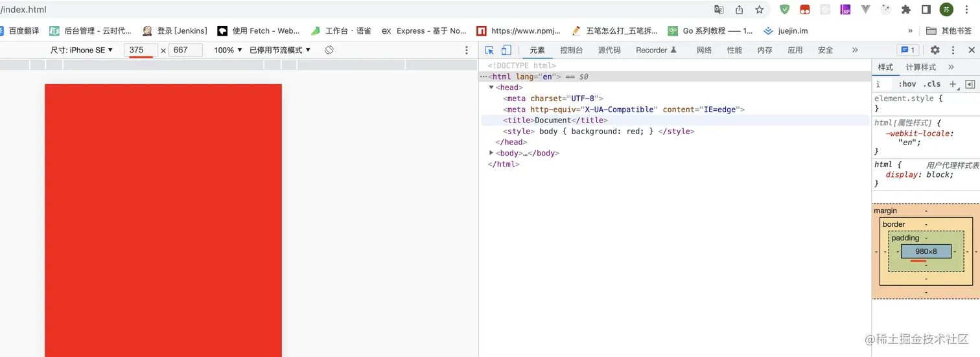Switch to the 内存 tab

pyautogui.click(x=765, y=50)
